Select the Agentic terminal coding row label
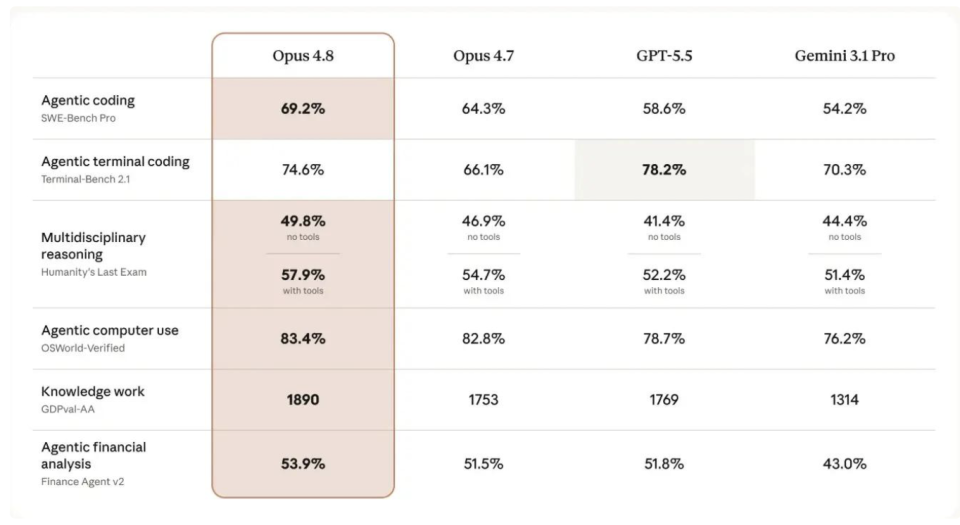This screenshot has height=525, width=960. click(x=115, y=162)
